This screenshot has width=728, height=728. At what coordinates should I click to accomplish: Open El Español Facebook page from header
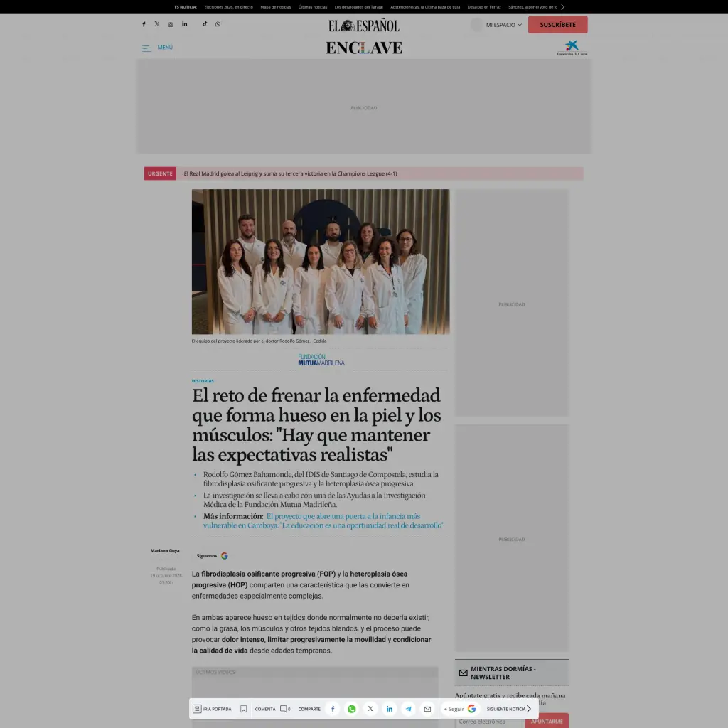pos(144,24)
